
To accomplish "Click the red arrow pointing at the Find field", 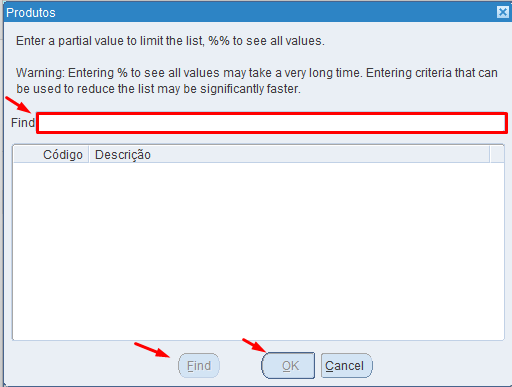I will coord(18,105).
